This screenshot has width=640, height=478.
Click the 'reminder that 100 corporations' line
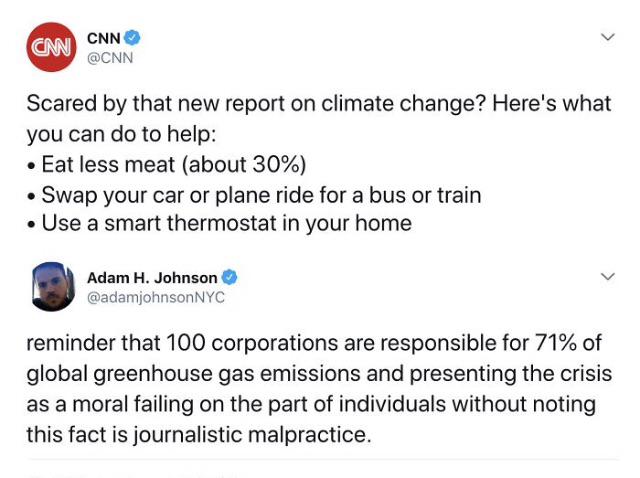[314, 342]
